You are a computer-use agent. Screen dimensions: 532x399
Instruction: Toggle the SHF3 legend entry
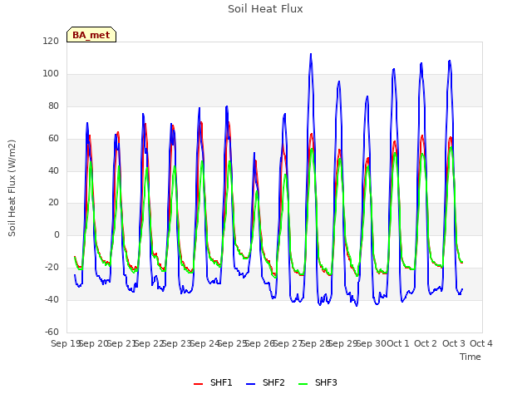click(318, 382)
